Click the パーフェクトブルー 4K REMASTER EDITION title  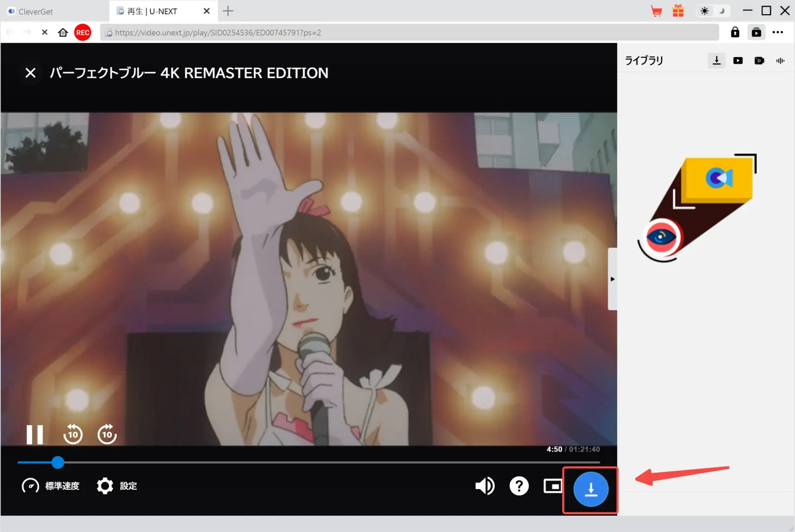(x=189, y=73)
